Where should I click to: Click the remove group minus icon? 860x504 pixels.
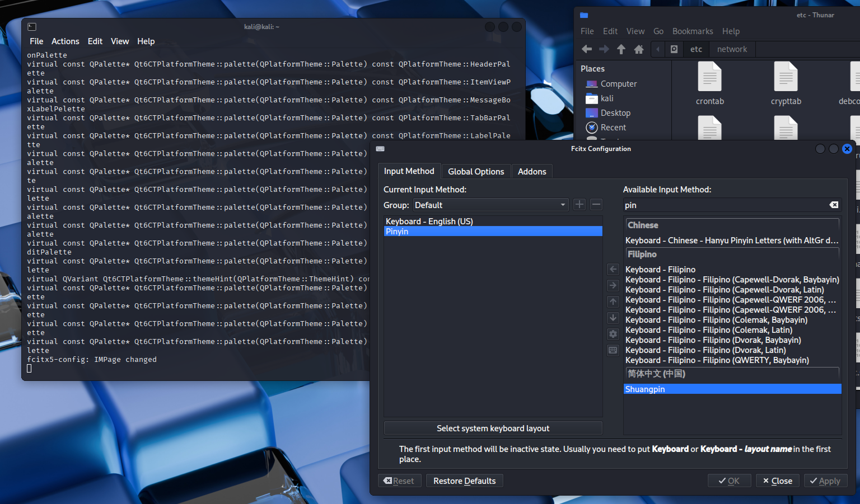[x=596, y=205]
